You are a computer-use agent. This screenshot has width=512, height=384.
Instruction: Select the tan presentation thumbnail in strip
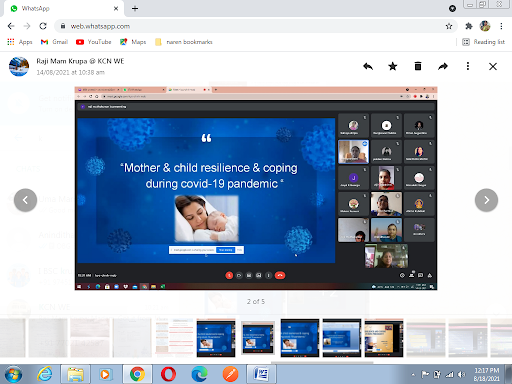click(384, 338)
